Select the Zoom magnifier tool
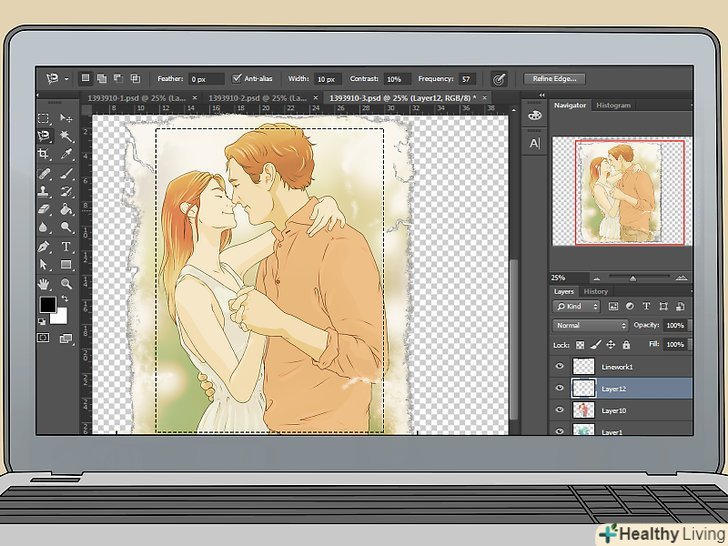Image resolution: width=728 pixels, height=546 pixels. pyautogui.click(x=67, y=283)
